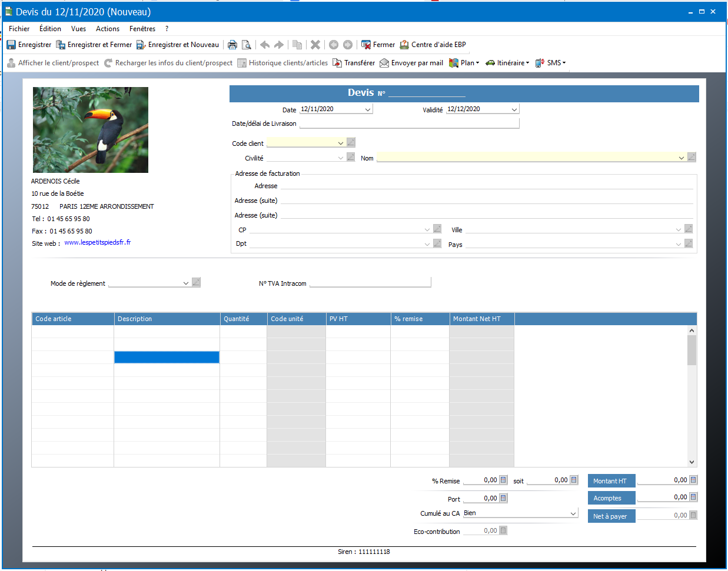Image resolution: width=728 pixels, height=571 pixels.
Task: Open Centre d'aide EBP help
Action: tap(433, 45)
